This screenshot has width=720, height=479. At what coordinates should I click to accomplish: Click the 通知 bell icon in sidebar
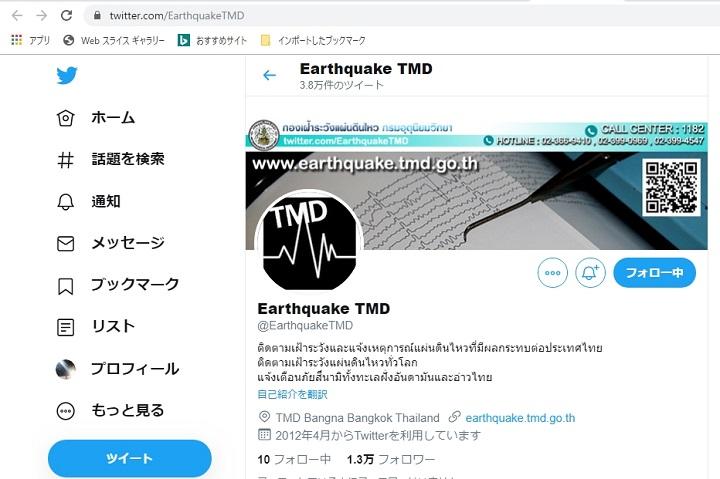click(x=65, y=202)
